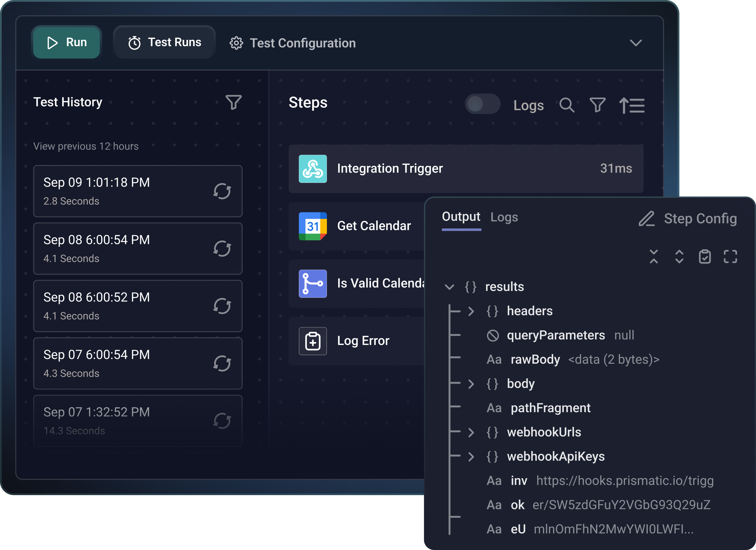Click the Test History filter icon

click(233, 102)
